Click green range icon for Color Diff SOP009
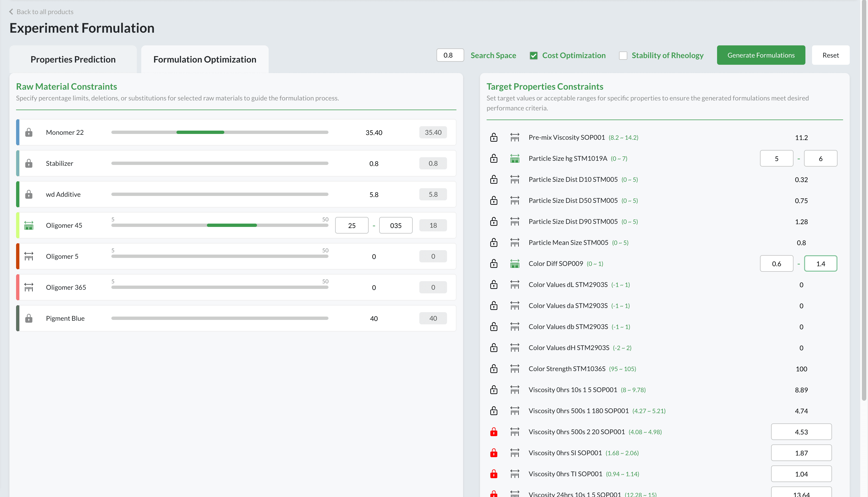This screenshot has height=497, width=868. pos(514,263)
